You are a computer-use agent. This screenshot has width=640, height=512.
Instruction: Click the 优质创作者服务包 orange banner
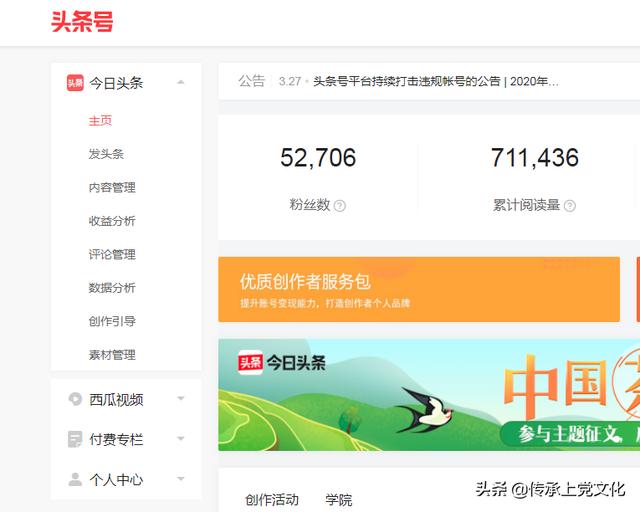tap(419, 289)
